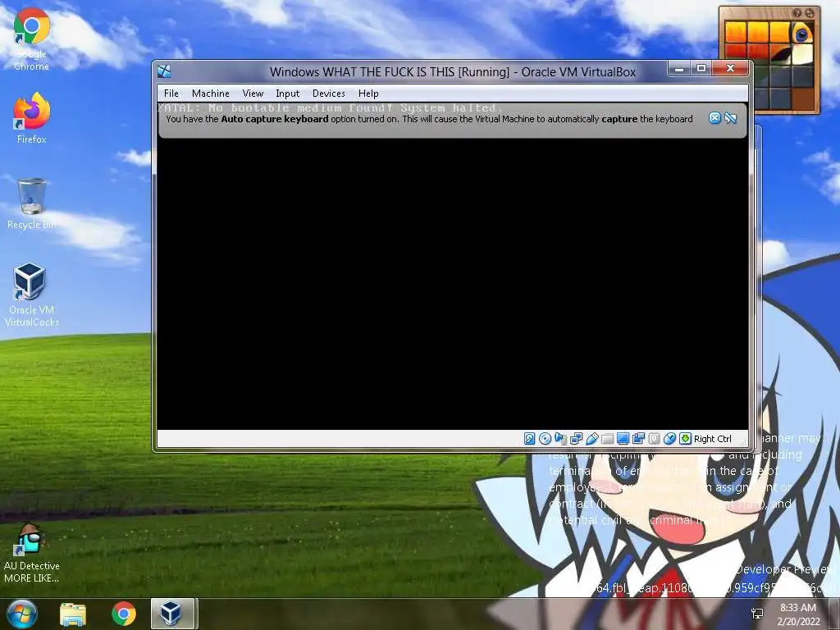Click the shared folders icon in status bar

click(x=608, y=439)
